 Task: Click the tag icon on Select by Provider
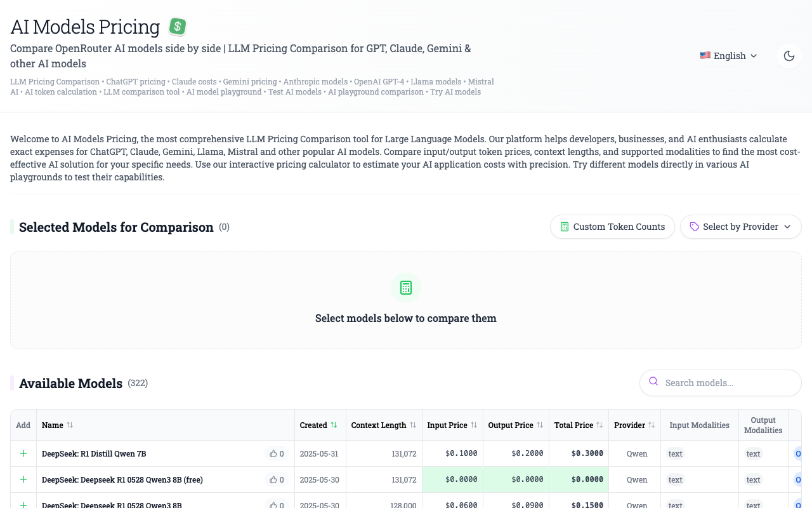[695, 227]
